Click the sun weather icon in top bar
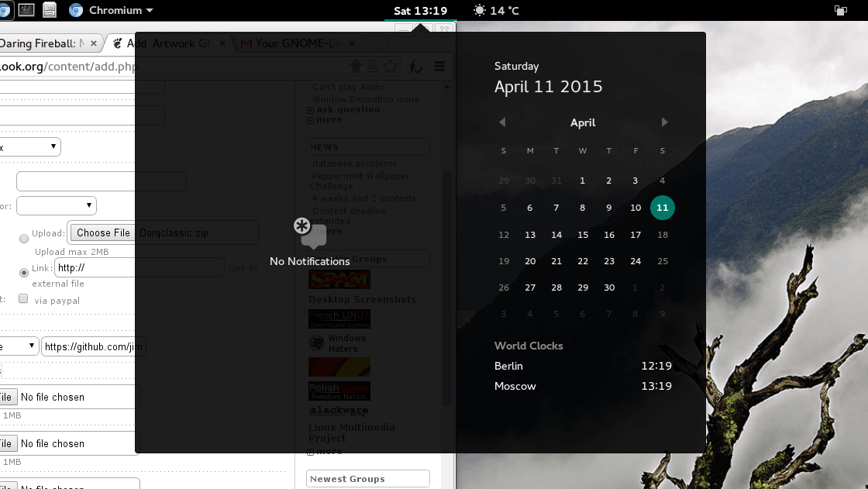This screenshot has width=868, height=489. click(480, 11)
